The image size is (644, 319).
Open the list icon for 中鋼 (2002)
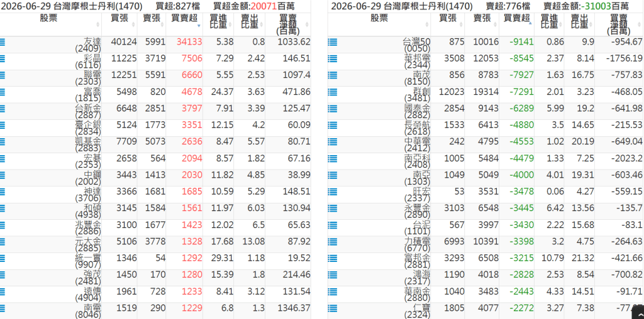2,175
